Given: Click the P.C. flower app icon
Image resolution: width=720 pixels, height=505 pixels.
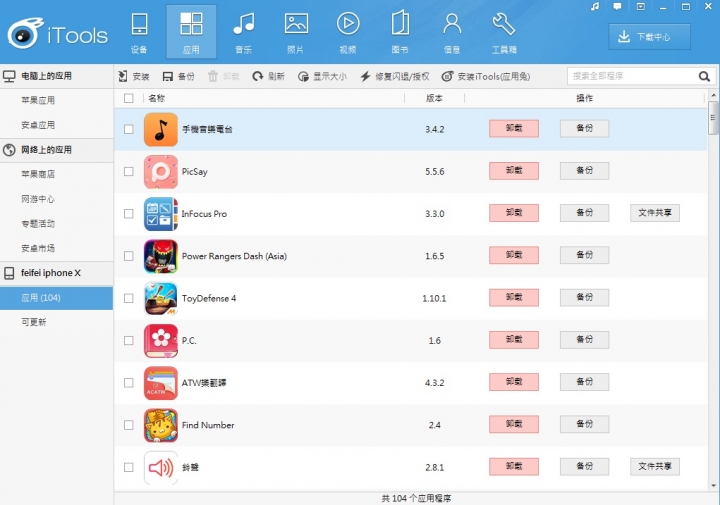Looking at the screenshot, I should [x=161, y=341].
